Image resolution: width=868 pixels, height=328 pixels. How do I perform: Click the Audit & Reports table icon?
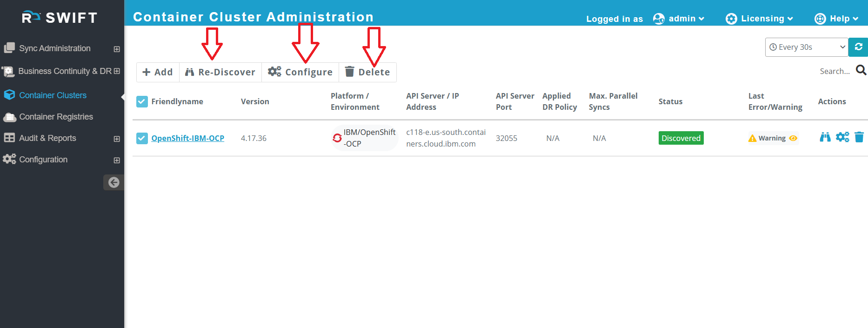[x=9, y=138]
